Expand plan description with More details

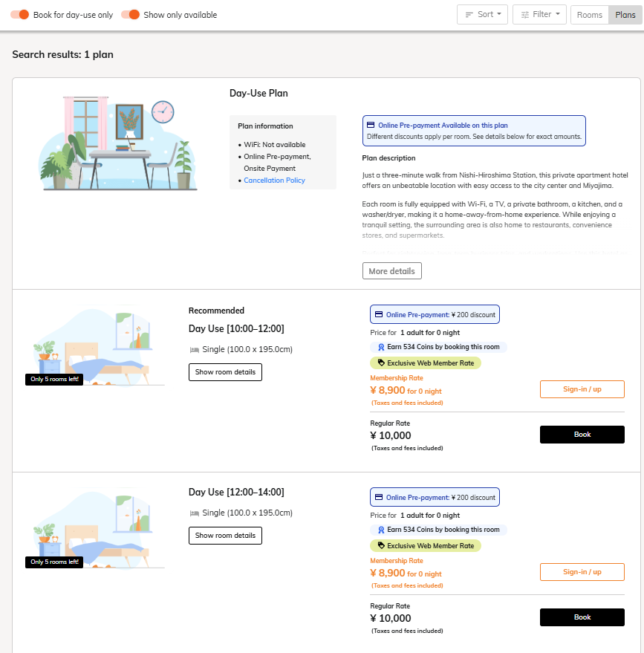(x=391, y=271)
